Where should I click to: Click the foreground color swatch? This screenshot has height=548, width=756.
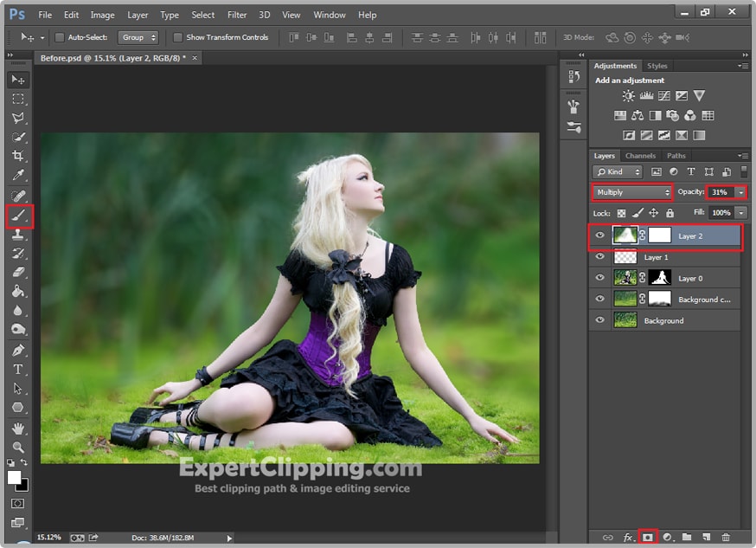tap(15, 478)
